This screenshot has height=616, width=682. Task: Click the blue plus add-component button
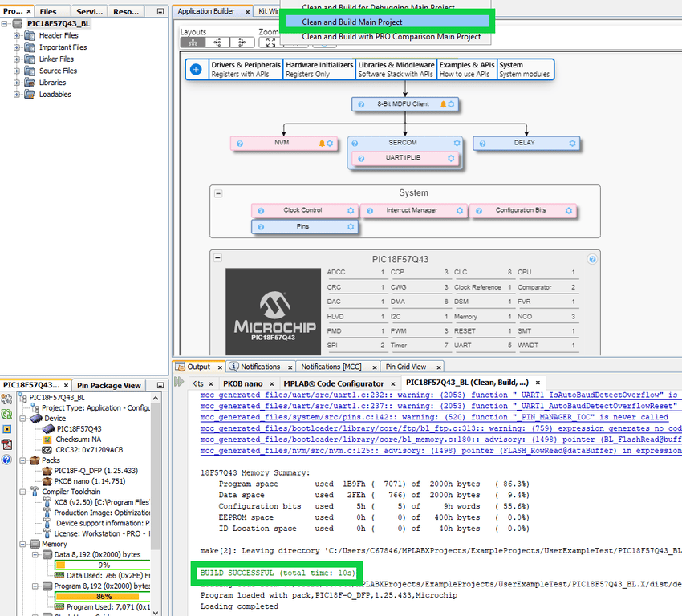pyautogui.click(x=196, y=69)
